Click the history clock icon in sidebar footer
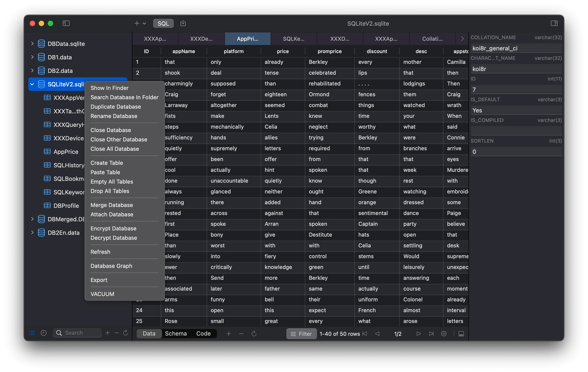 click(x=44, y=333)
